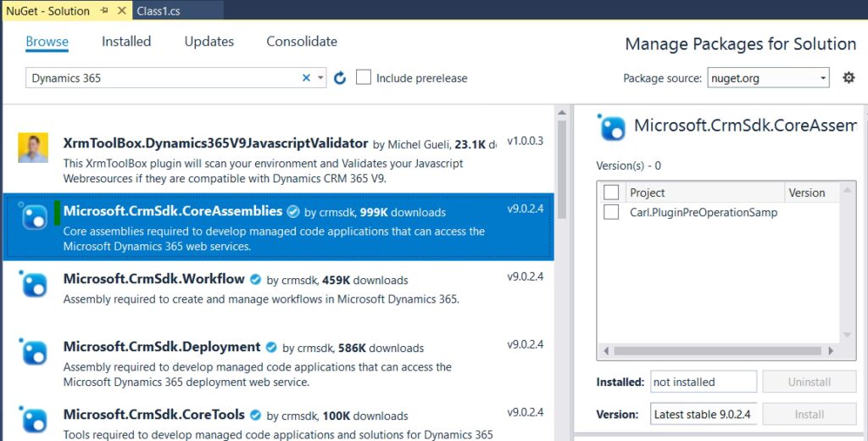Open the Version selection combo box
Screen dimensions: 868x441
pyautogui.click(x=704, y=414)
